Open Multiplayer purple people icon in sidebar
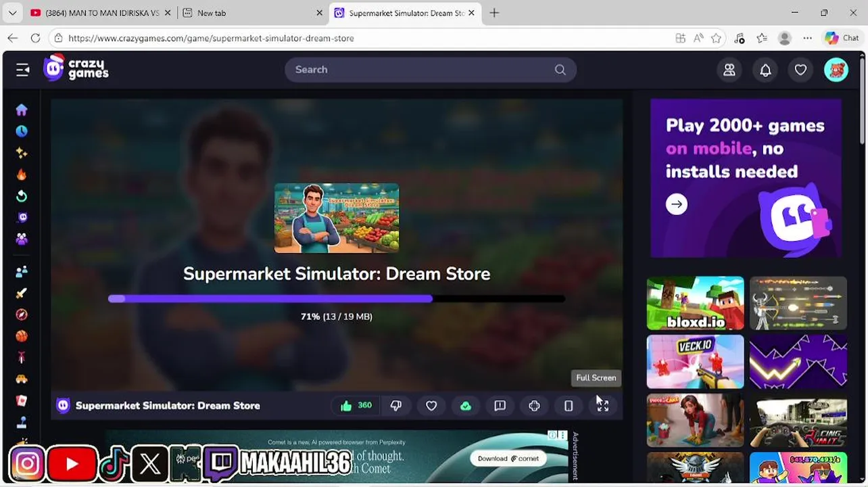 coord(22,239)
